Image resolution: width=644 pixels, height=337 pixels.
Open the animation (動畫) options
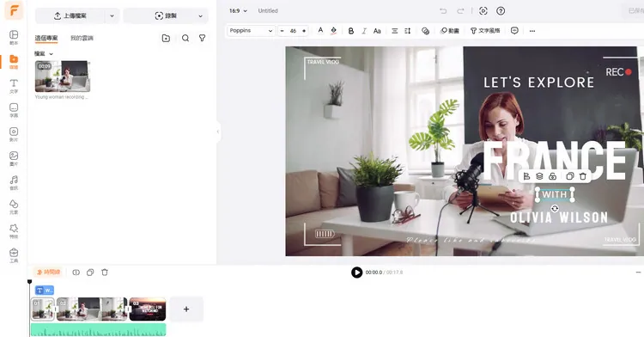[450, 31]
